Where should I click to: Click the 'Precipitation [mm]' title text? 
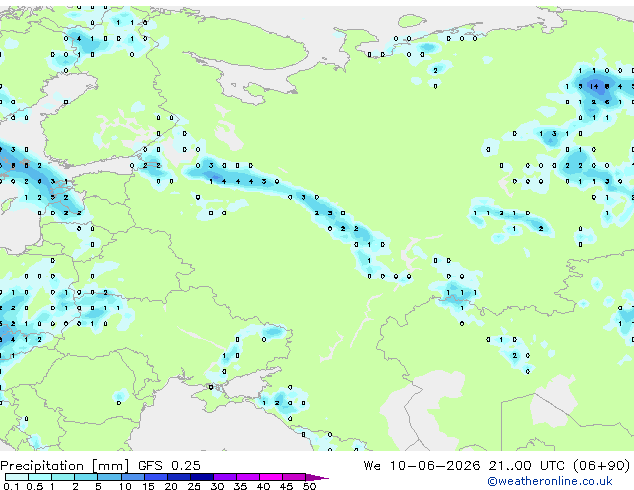point(64,466)
